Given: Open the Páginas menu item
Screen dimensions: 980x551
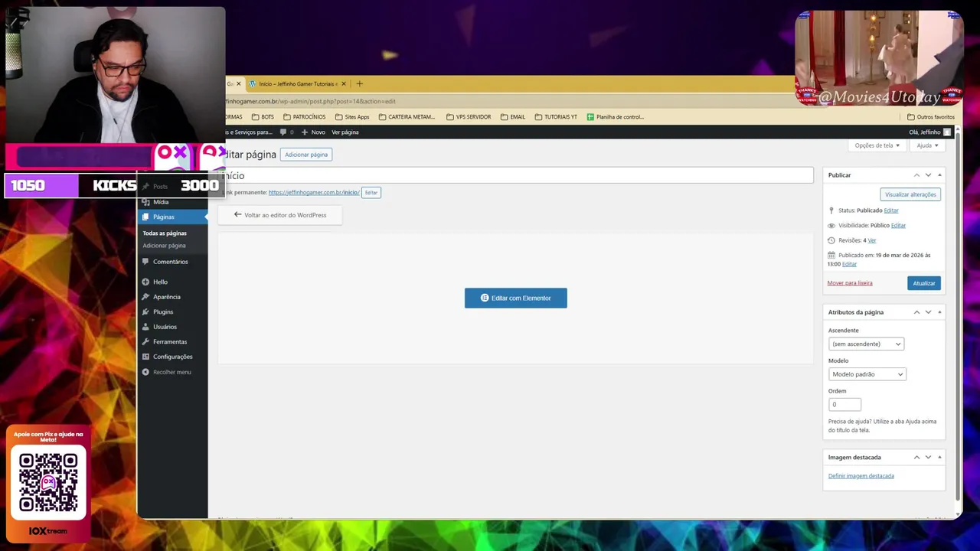Looking at the screenshot, I should point(172,217).
